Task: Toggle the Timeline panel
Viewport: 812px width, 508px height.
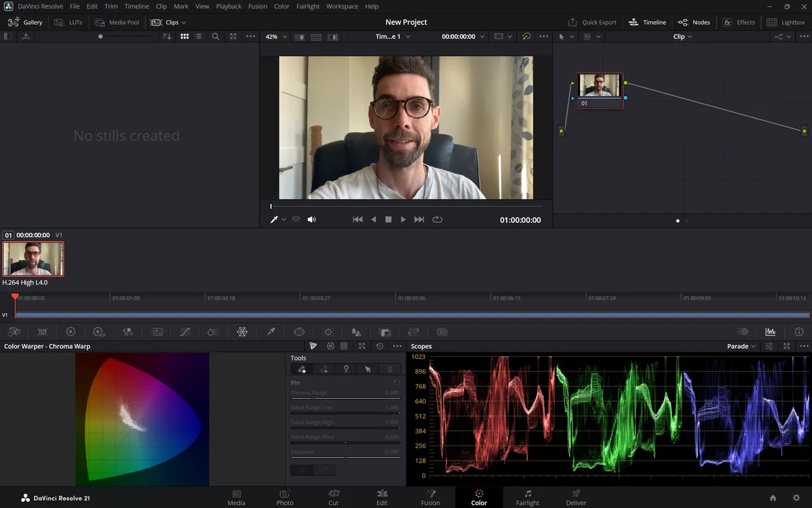Action: [x=647, y=22]
